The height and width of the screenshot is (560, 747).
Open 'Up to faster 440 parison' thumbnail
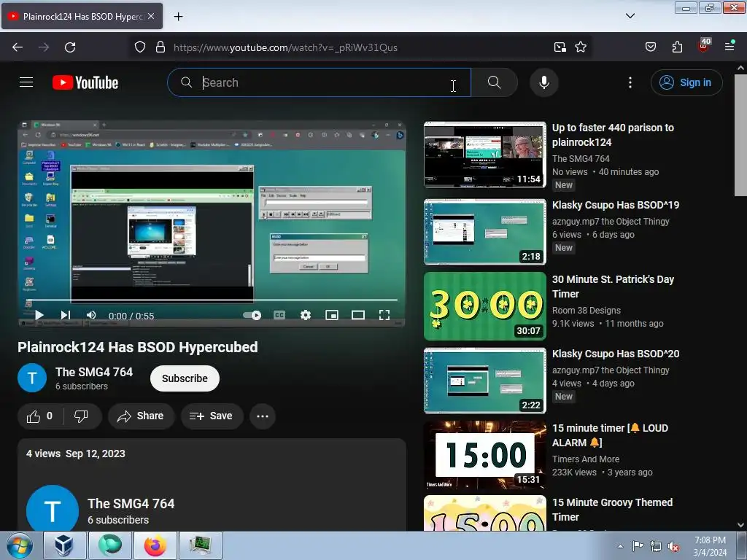tap(485, 155)
